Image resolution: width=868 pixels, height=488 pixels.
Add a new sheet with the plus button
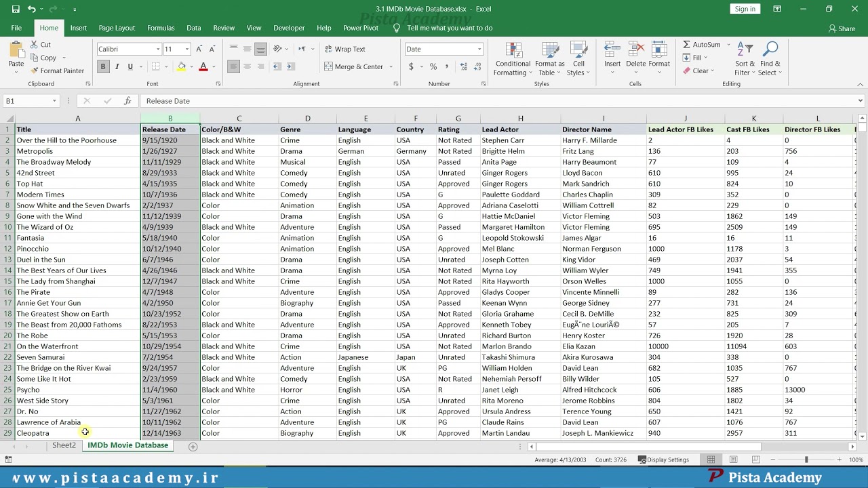coord(193,447)
